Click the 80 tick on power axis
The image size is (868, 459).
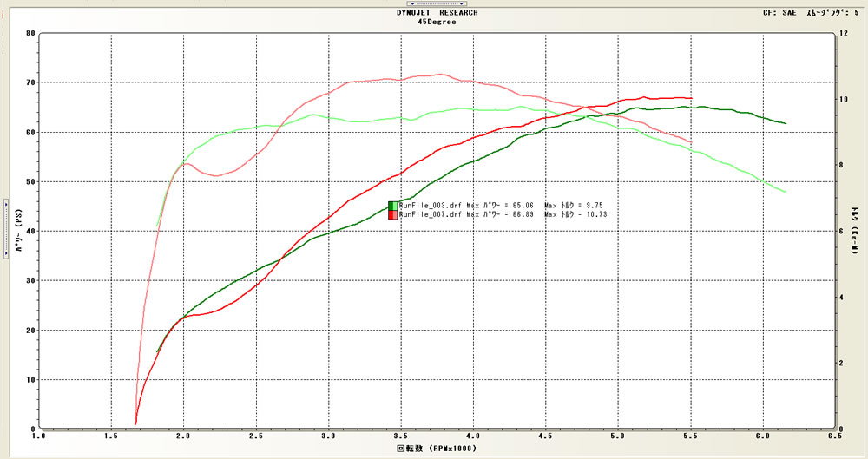[30, 34]
